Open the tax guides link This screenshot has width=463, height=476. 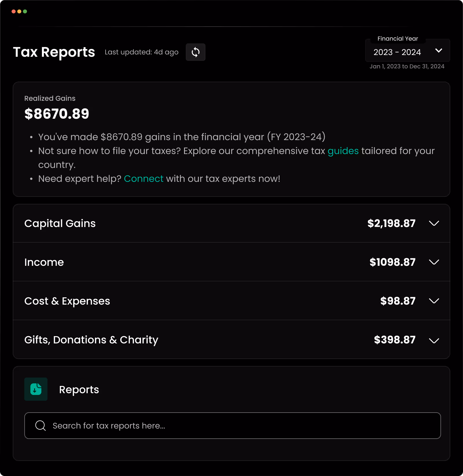tap(343, 151)
